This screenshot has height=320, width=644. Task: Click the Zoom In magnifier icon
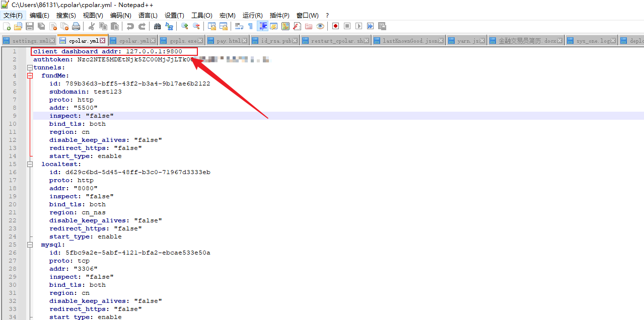[x=185, y=26]
